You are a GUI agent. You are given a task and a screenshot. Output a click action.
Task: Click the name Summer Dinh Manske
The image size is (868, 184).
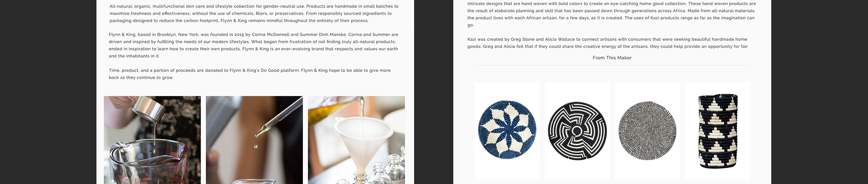pos(323,34)
